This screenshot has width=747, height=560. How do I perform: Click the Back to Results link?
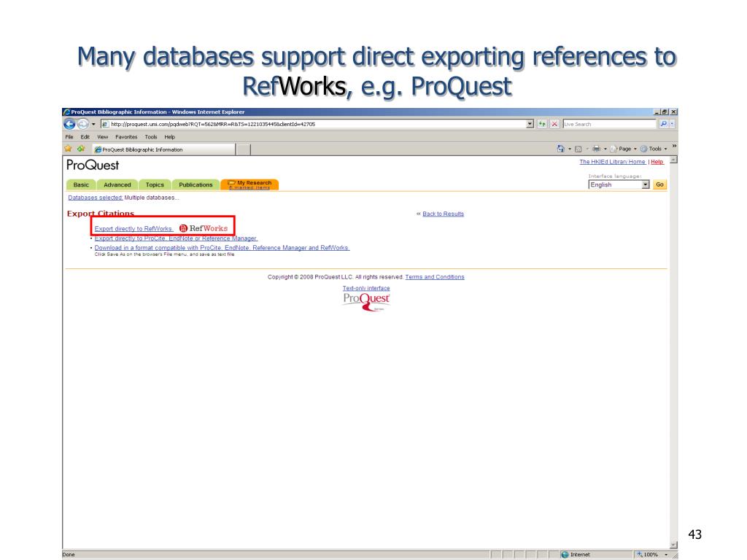click(443, 214)
